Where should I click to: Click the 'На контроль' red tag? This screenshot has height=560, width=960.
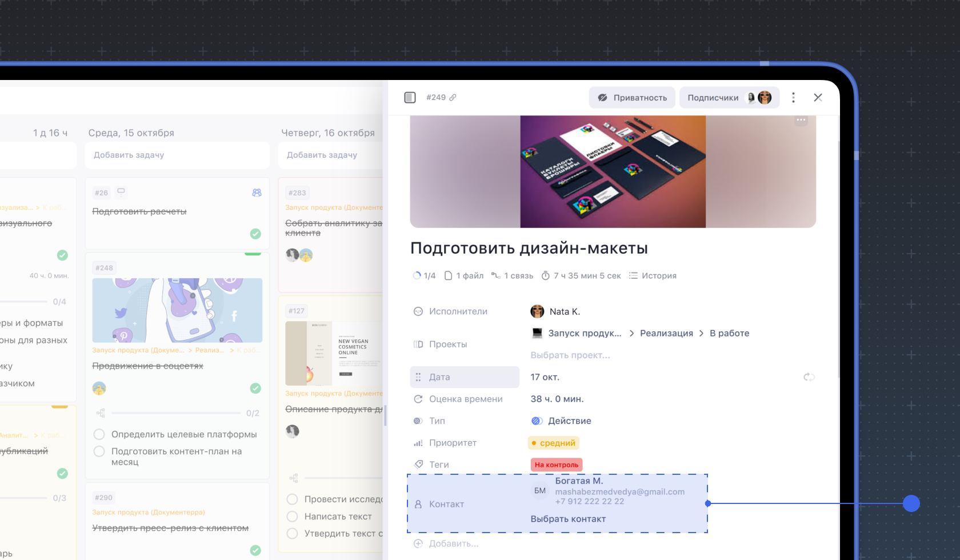click(x=556, y=465)
